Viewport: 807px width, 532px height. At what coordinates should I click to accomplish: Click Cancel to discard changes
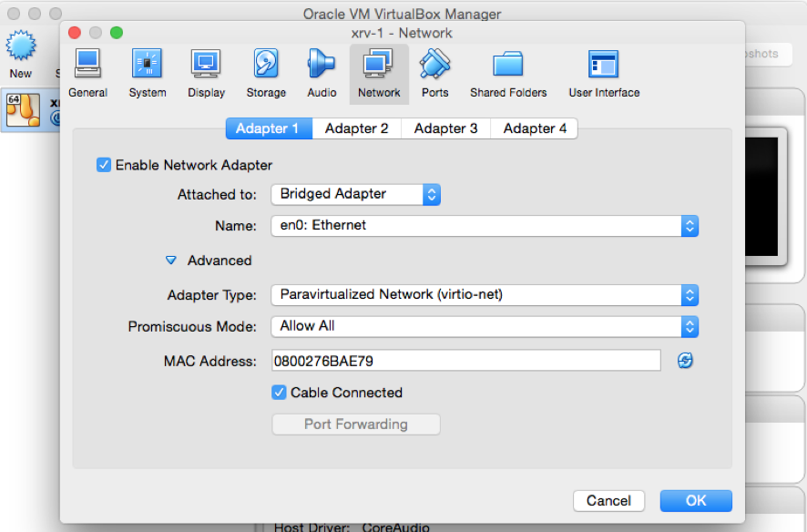608,501
